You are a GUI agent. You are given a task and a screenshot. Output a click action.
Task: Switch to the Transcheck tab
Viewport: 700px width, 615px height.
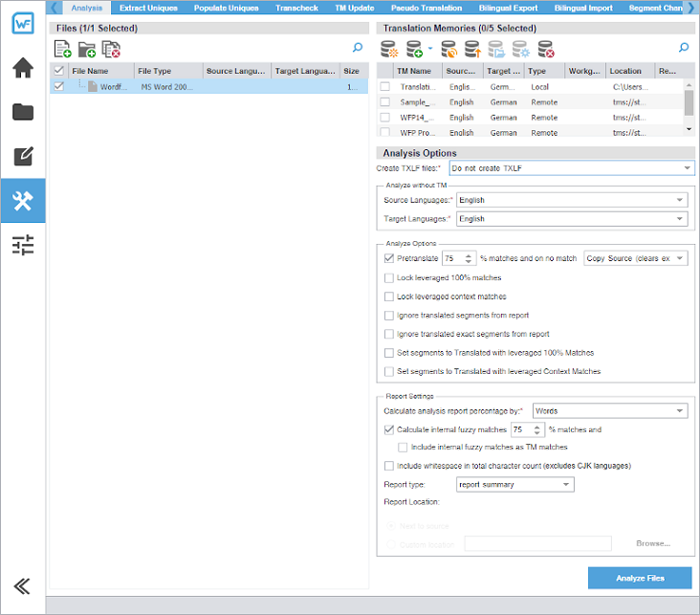coord(296,8)
